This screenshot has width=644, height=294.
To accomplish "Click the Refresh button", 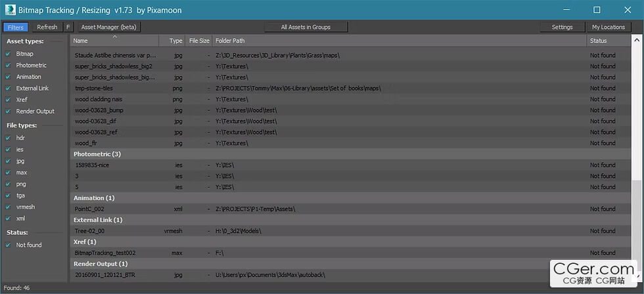I will [47, 27].
